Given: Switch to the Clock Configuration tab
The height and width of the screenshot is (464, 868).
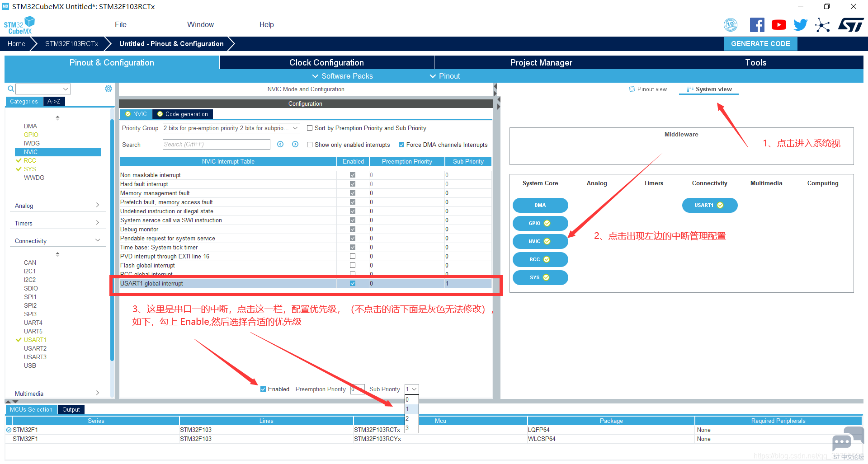Looking at the screenshot, I should [x=326, y=63].
